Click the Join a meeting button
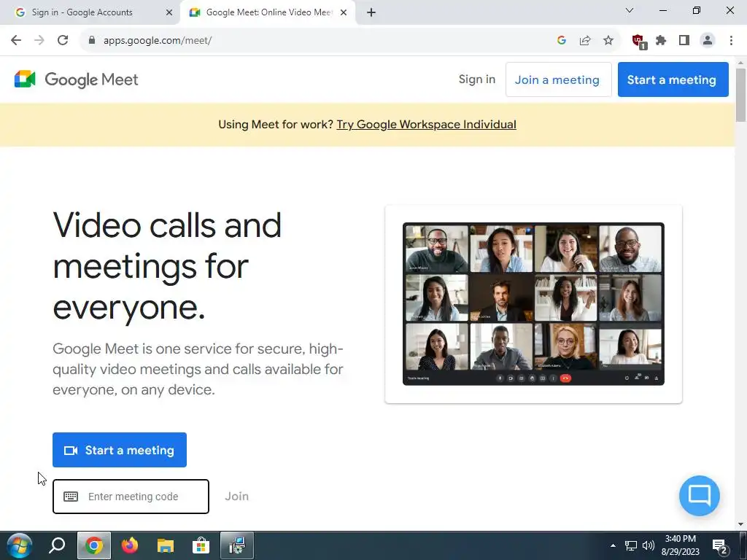This screenshot has width=747, height=560. click(558, 79)
